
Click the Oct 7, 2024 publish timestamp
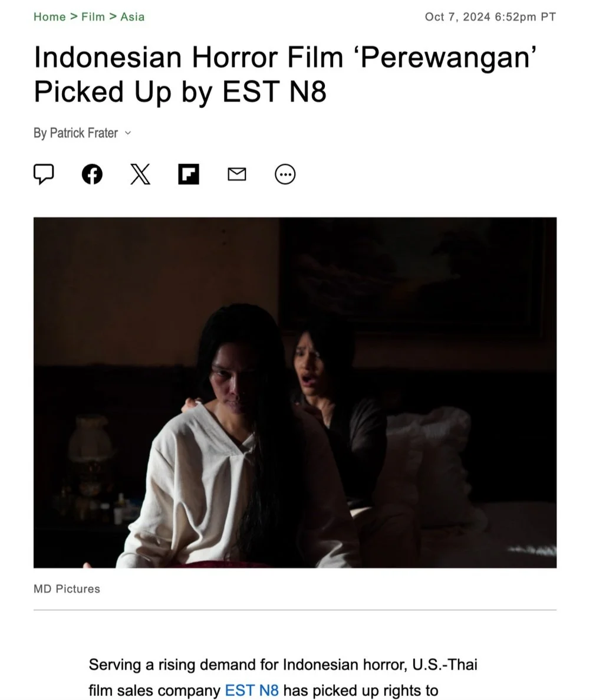point(490,17)
